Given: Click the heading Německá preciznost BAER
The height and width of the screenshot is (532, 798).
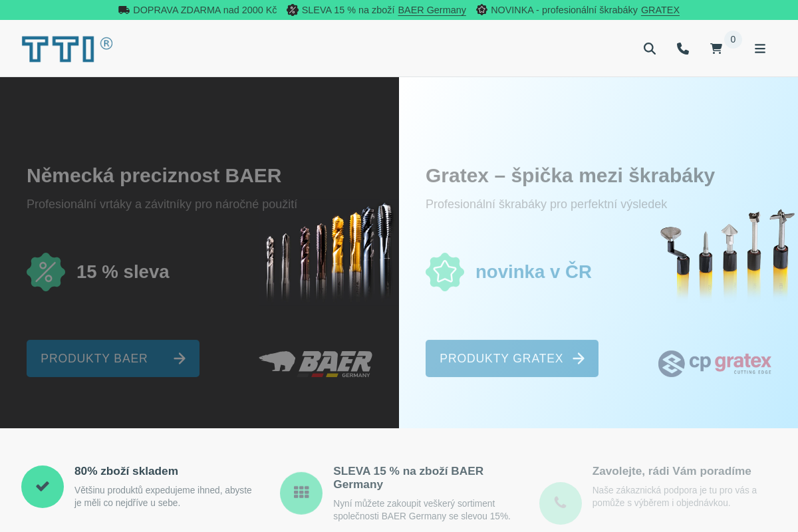Looking at the screenshot, I should click(x=154, y=176).
